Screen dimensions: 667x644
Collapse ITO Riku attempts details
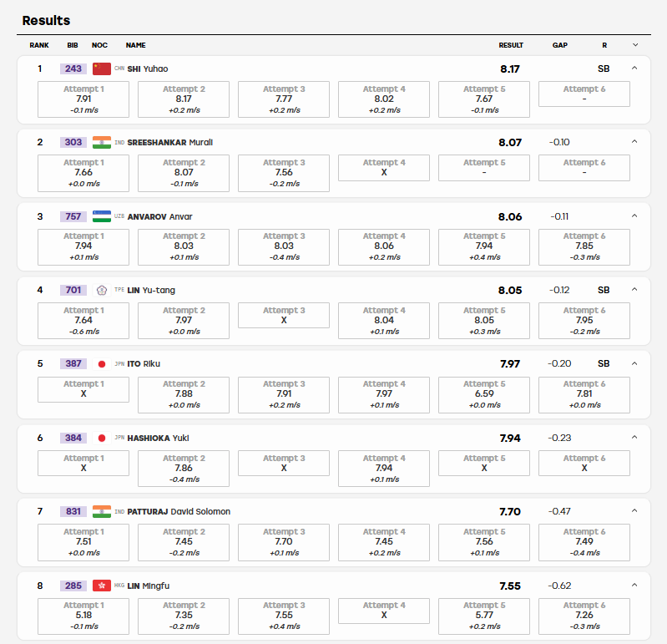[x=634, y=363]
